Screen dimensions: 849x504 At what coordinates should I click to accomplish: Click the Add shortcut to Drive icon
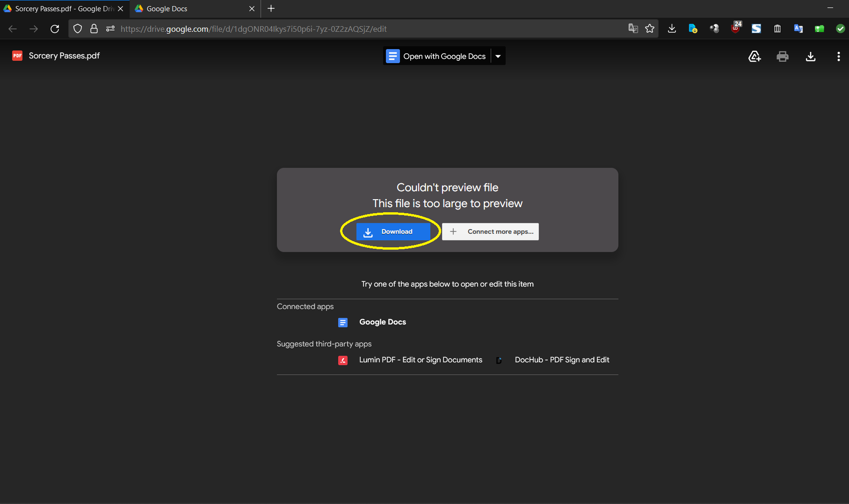[x=755, y=57]
